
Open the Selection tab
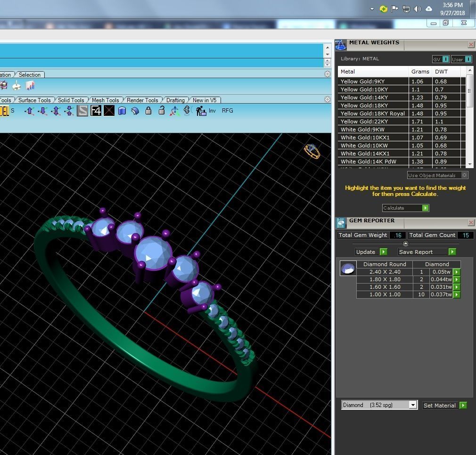pos(30,74)
